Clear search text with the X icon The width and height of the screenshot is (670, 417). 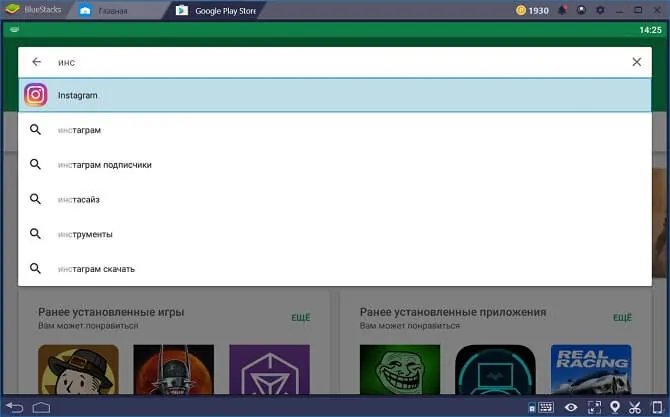coord(636,62)
